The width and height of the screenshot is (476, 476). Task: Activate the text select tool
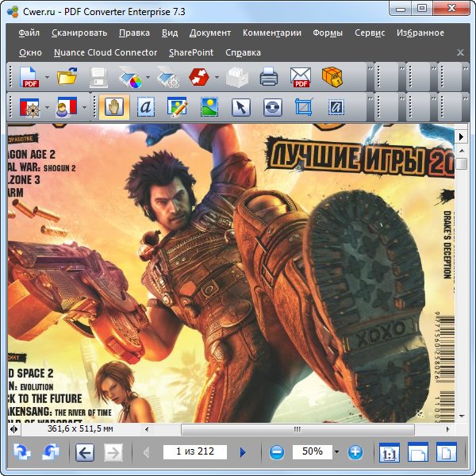pyautogui.click(x=145, y=107)
